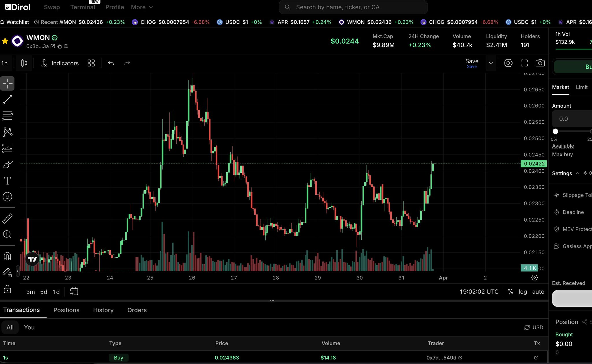Image resolution: width=592 pixels, height=364 pixels.
Task: Undo the last chart action
Action: tap(111, 63)
